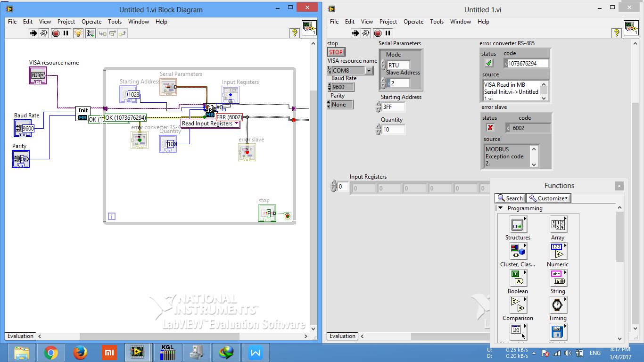This screenshot has width=644, height=362.
Task: Open Project menu in front panel window
Action: [388, 21]
